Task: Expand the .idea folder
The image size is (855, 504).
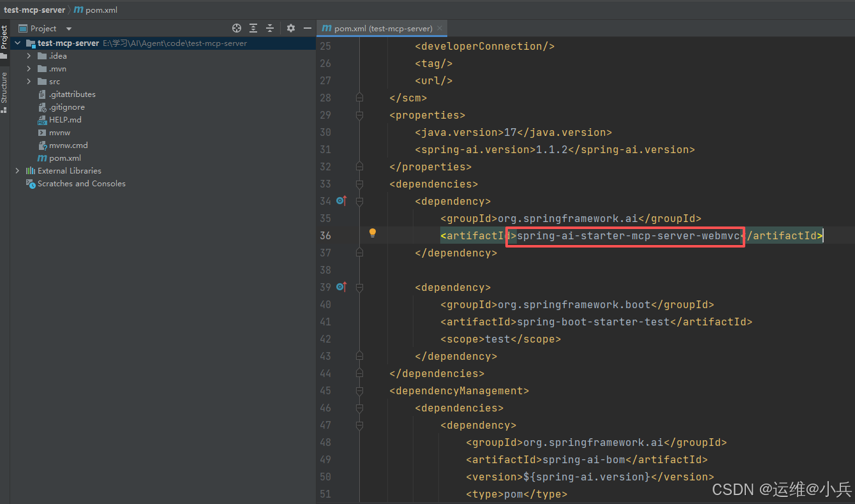Action: (29, 56)
